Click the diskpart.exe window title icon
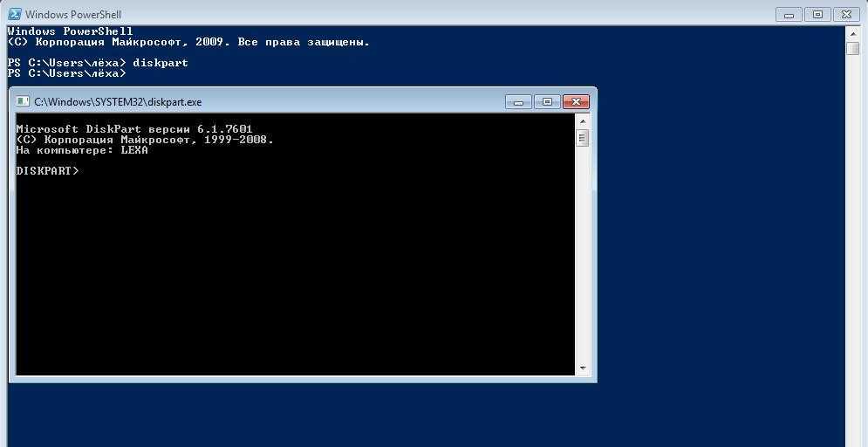This screenshot has width=868, height=447. click(23, 101)
